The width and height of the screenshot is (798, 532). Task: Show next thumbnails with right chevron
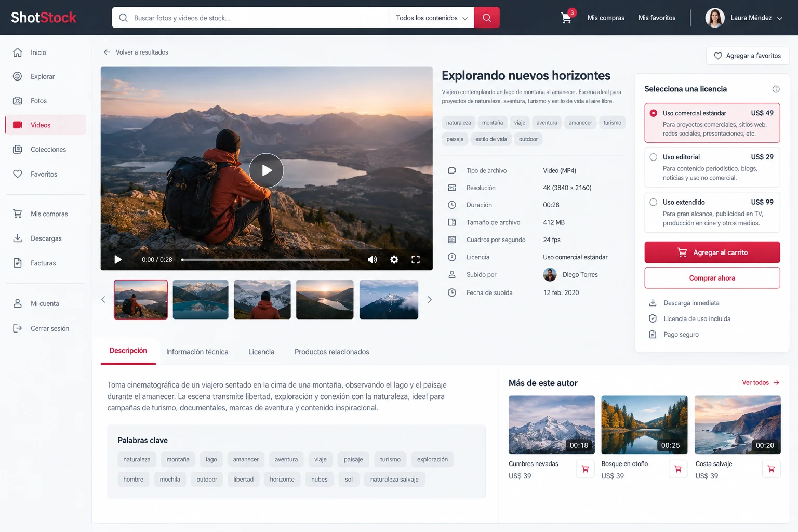click(x=429, y=300)
